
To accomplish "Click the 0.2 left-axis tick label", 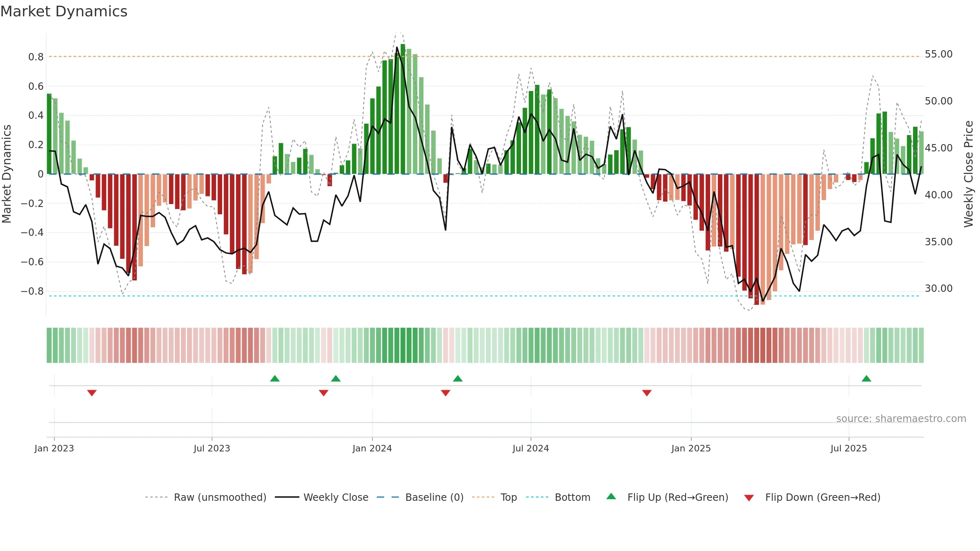I will point(36,144).
